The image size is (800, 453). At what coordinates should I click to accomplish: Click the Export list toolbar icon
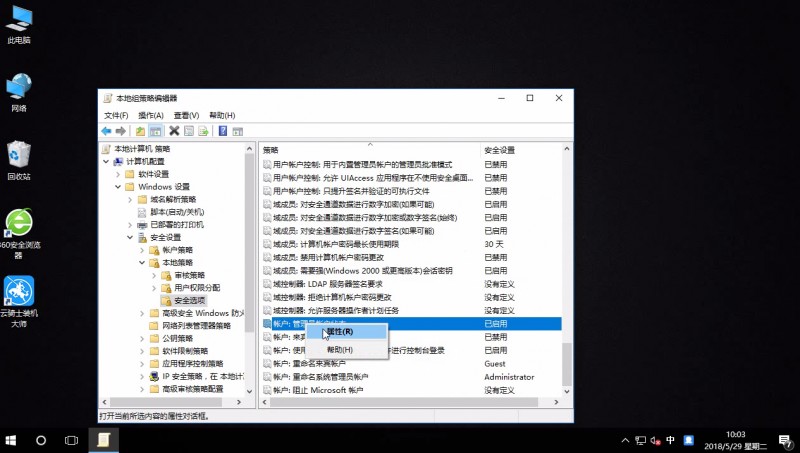pos(203,131)
